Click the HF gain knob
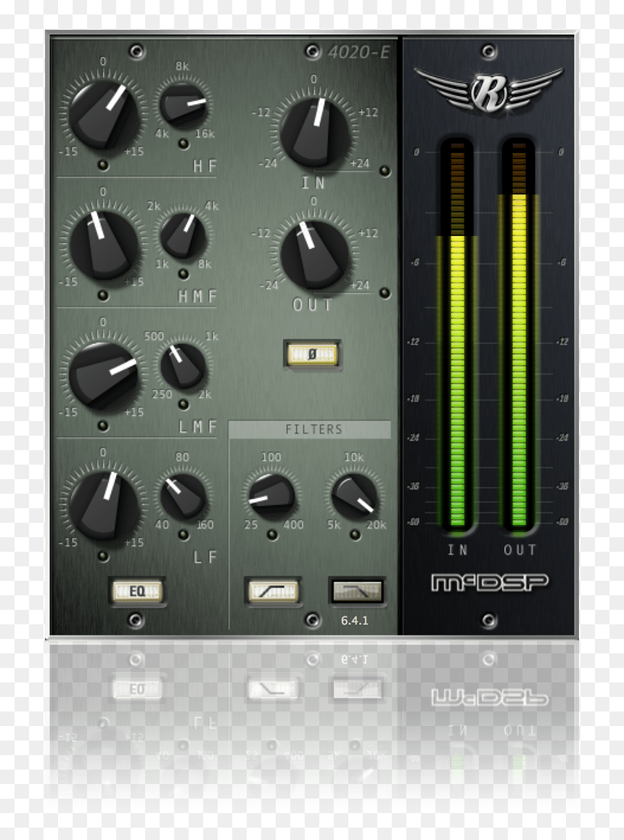The height and width of the screenshot is (840, 624). (103, 113)
